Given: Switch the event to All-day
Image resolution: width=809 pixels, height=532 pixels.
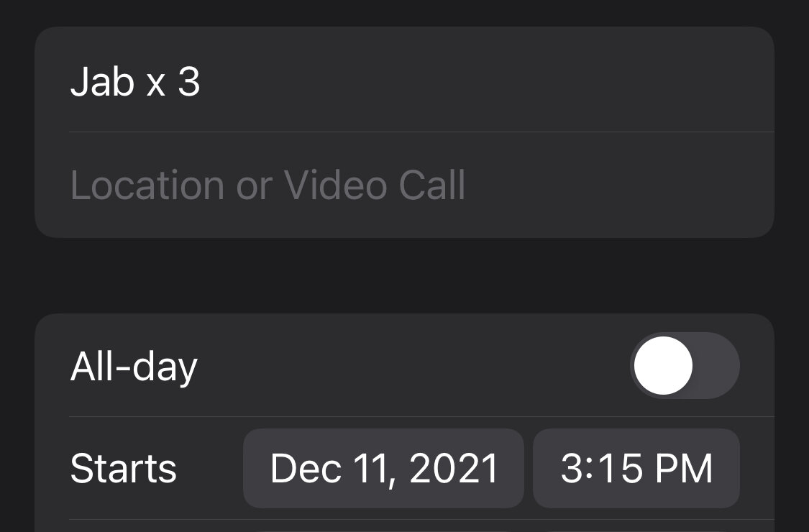Looking at the screenshot, I should 685,365.
